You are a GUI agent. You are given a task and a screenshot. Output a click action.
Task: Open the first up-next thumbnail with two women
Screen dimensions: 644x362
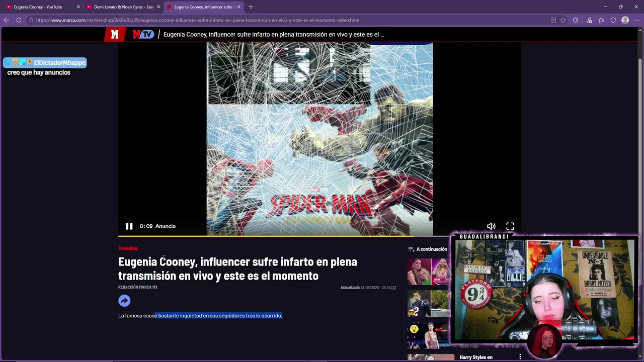point(429,271)
